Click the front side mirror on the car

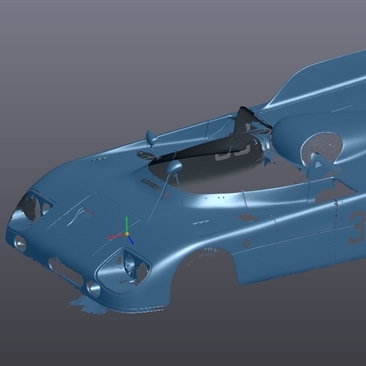(174, 166)
